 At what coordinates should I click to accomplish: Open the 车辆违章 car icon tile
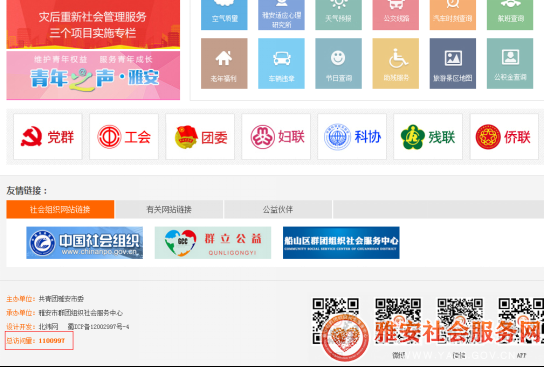coord(281,63)
